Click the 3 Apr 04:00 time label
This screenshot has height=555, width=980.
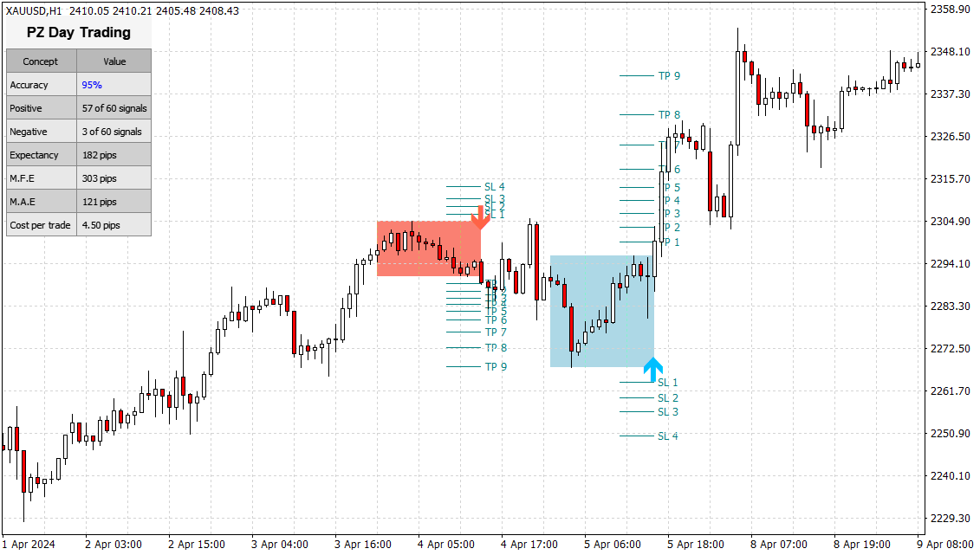coord(279,545)
